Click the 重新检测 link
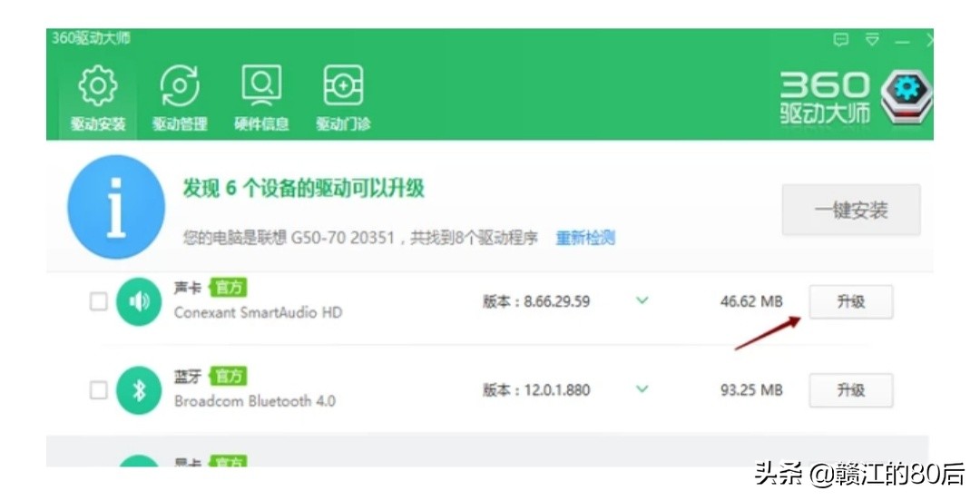 585,238
